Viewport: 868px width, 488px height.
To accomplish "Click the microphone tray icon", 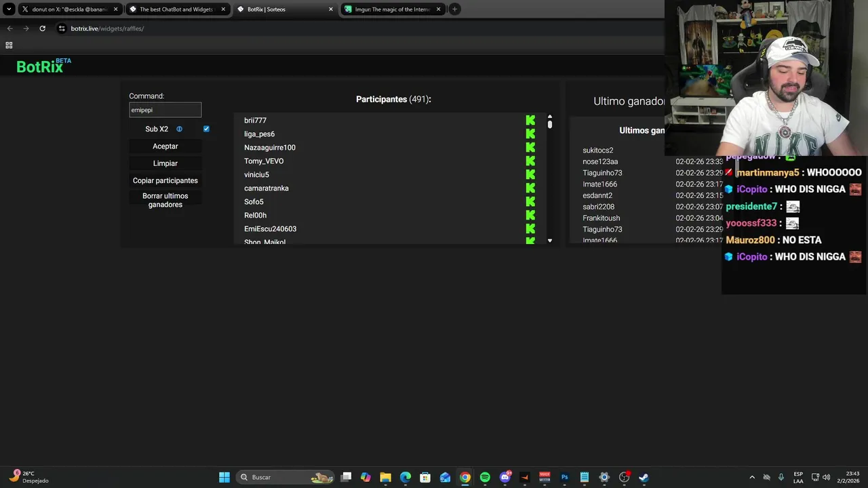I will [781, 477].
